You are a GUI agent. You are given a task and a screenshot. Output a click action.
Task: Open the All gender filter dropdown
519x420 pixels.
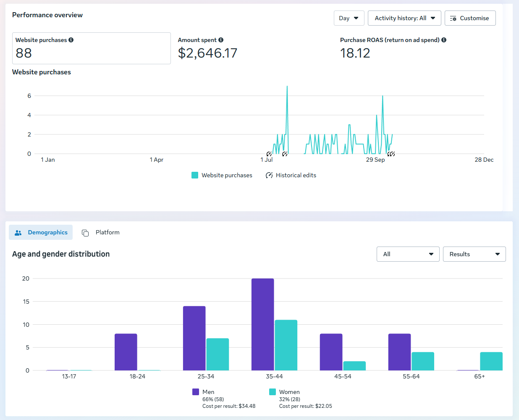tap(408, 254)
